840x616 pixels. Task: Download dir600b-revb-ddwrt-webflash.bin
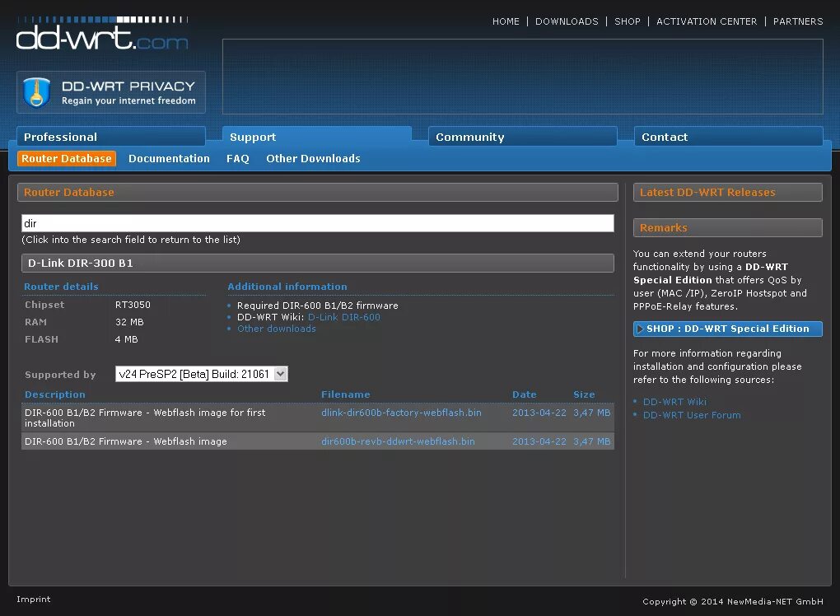[398, 441]
